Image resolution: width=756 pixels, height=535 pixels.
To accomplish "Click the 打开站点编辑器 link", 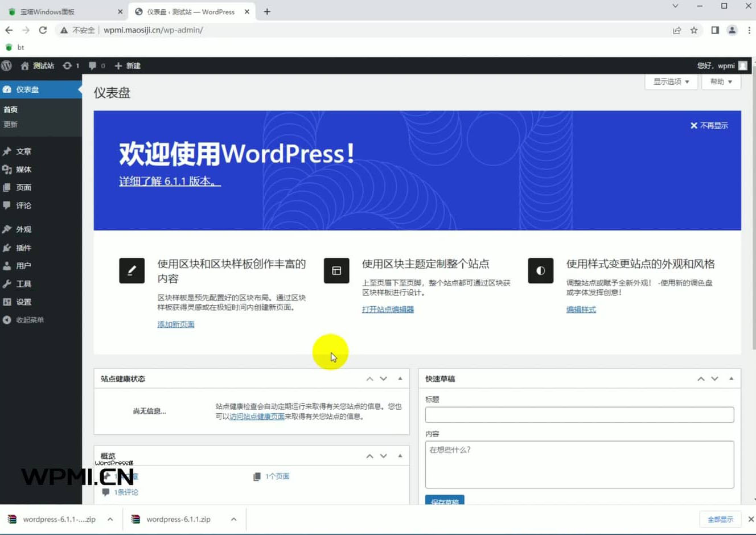I will coord(387,309).
